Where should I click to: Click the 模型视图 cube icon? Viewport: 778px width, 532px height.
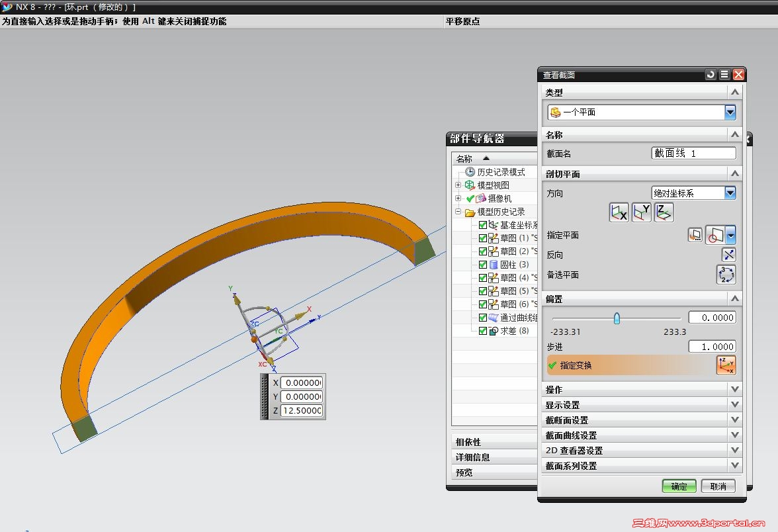470,185
